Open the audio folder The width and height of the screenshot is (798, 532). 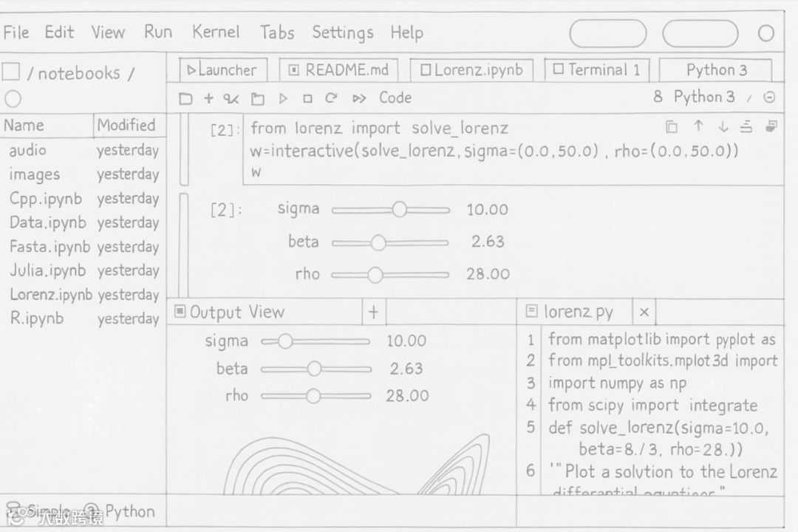(83, 151)
